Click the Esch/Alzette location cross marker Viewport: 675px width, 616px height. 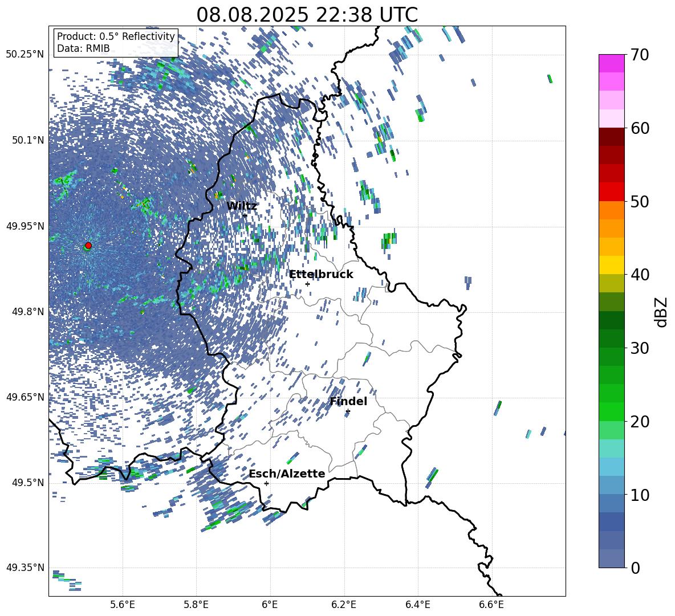tap(266, 483)
